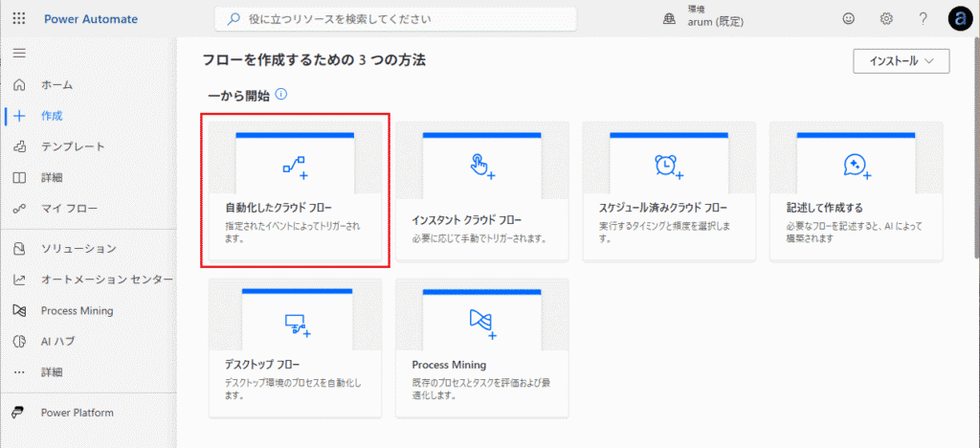Image resolution: width=980 pixels, height=448 pixels.
Task: Click the desktop flow monitor icon
Action: pyautogui.click(x=297, y=325)
